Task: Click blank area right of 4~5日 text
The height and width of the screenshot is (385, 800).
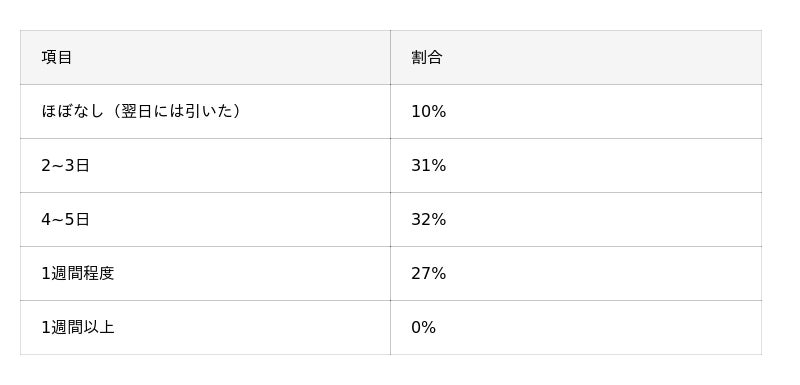Action: [240, 220]
